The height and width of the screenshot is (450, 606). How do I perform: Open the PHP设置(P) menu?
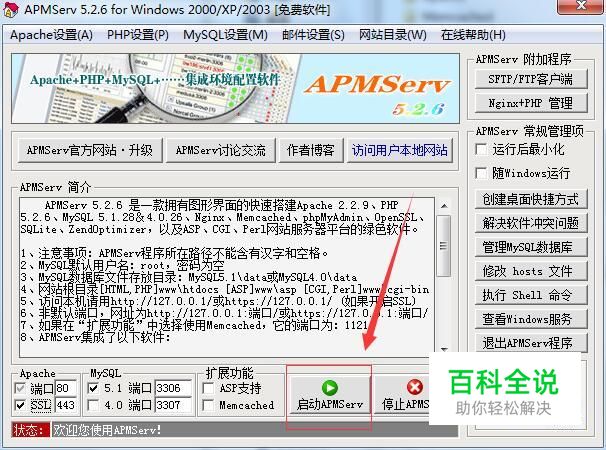coord(138,35)
